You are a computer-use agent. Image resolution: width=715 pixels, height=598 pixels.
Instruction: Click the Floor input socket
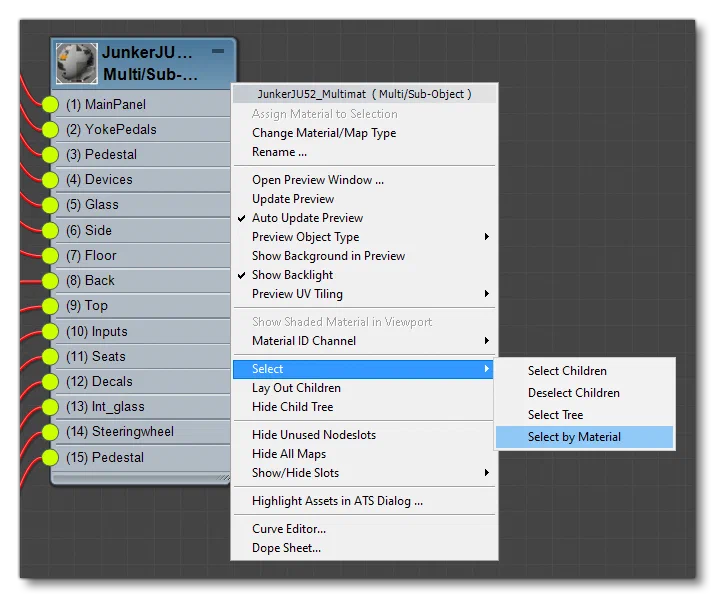(x=50, y=255)
